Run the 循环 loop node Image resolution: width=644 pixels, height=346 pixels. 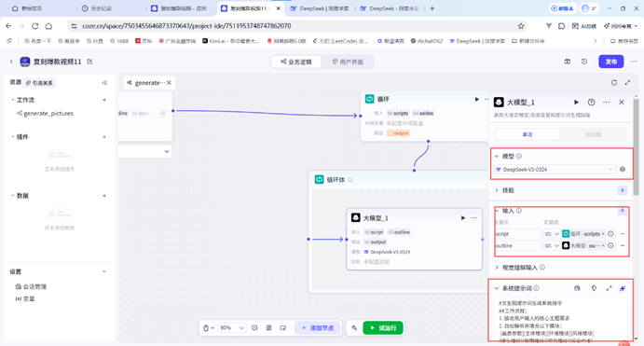click(x=476, y=99)
